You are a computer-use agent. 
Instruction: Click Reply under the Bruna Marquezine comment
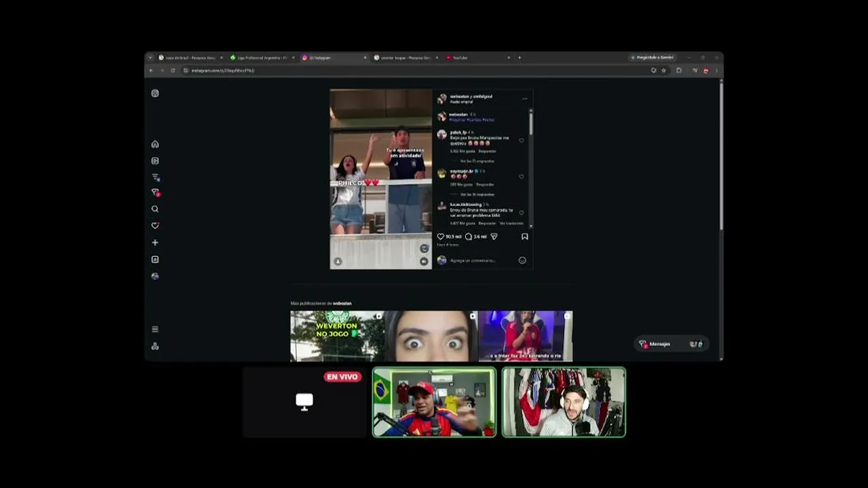coord(488,151)
